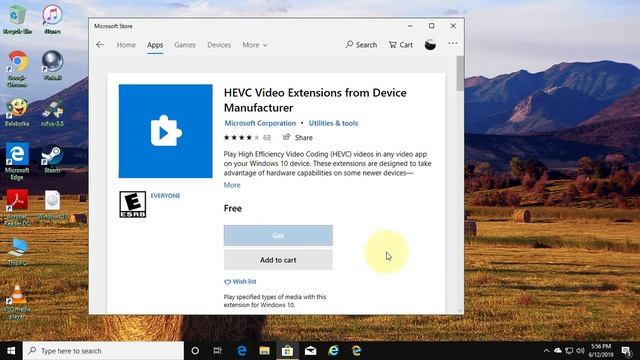Image resolution: width=640 pixels, height=360 pixels.
Task: Open Mail from the taskbar
Action: pos(311,351)
